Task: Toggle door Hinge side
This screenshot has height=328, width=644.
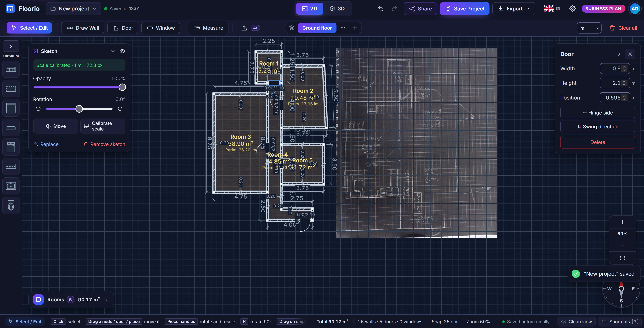Action: (x=597, y=113)
